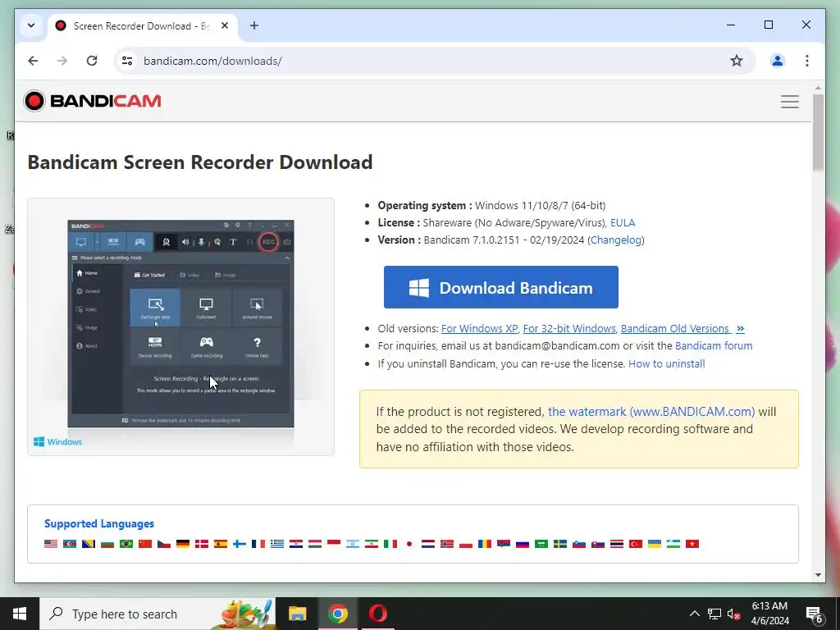Screen dimensions: 840x630
Task: Select the Vietnam flag language
Action: click(692, 544)
